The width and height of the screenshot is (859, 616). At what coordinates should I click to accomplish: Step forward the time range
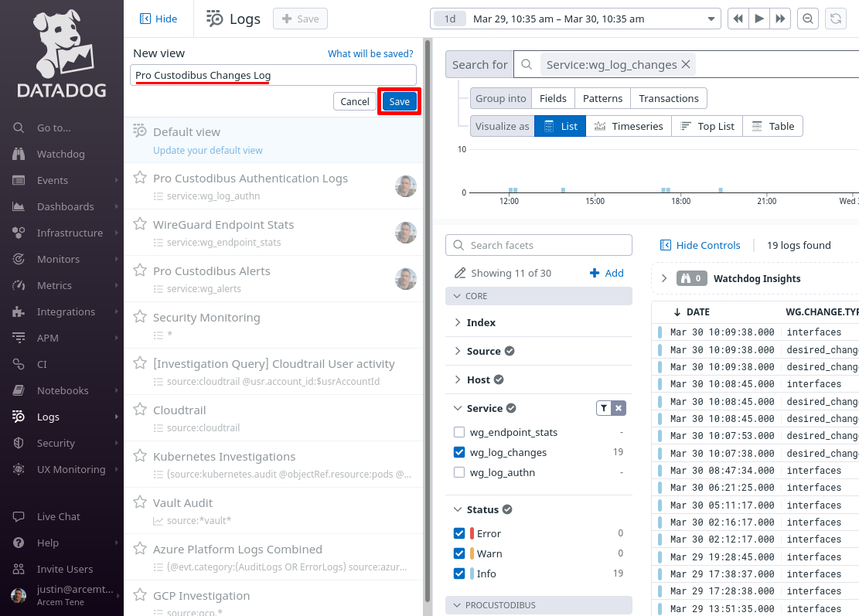780,19
